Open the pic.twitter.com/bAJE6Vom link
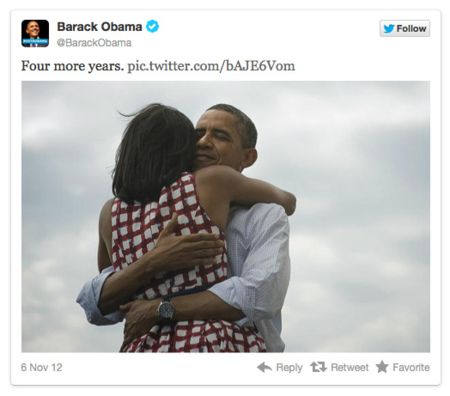This screenshot has width=450, height=396. (x=211, y=66)
